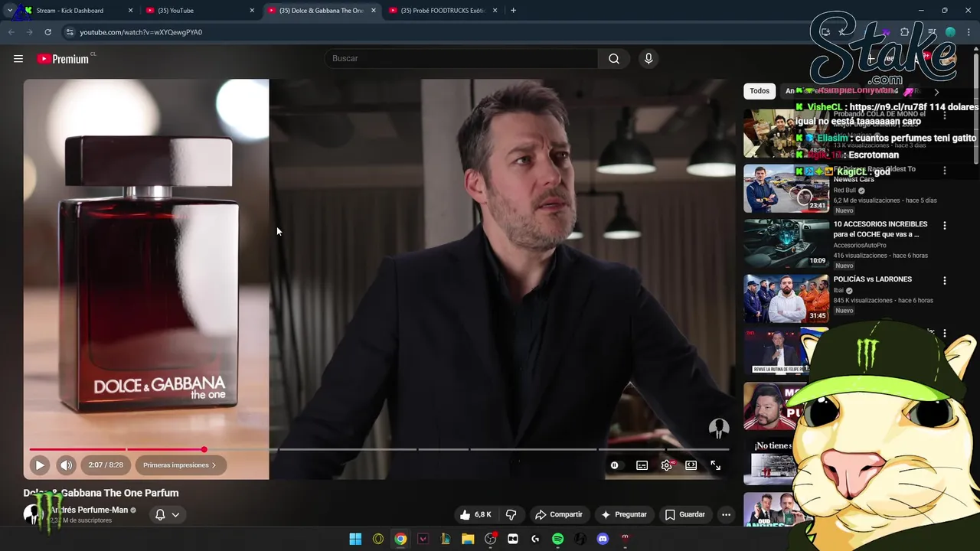Image resolution: width=980 pixels, height=551 pixels.
Task: Open the 10:09 car accessories thumbnail
Action: [786, 243]
